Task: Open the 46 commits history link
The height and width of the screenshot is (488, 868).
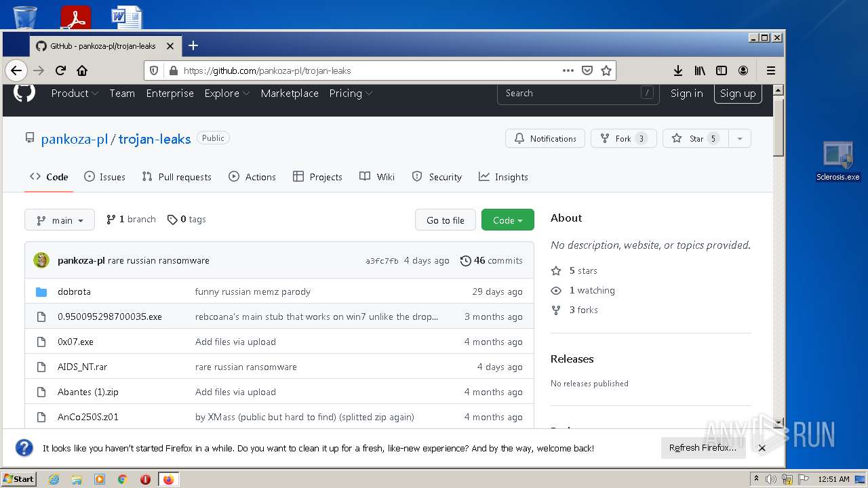Action: click(x=492, y=260)
